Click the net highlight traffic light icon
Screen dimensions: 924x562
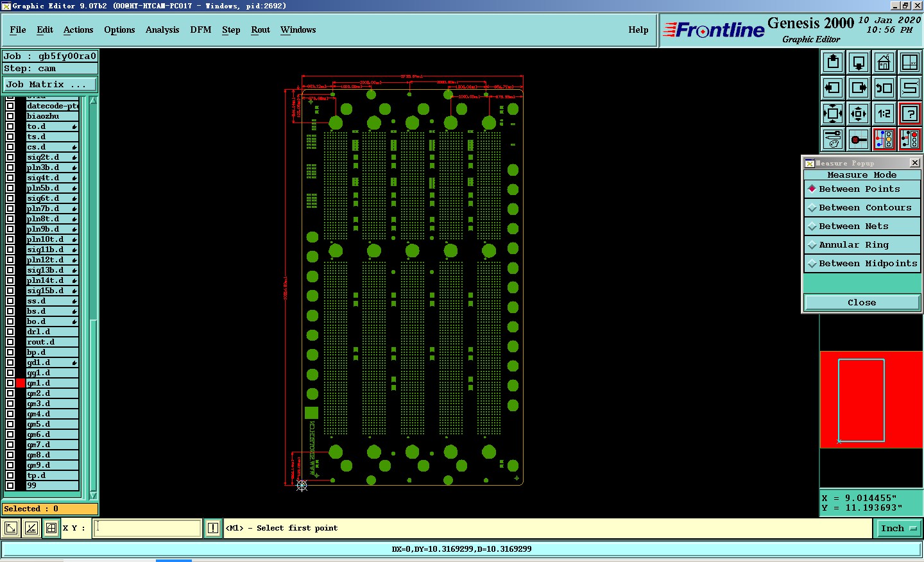[x=884, y=139]
